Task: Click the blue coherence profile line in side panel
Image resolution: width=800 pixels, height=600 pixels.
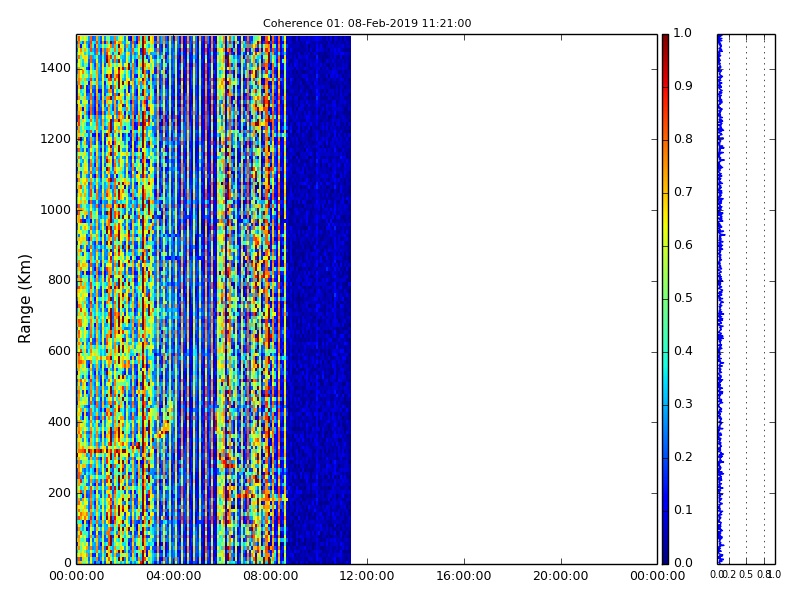Action: click(720, 299)
